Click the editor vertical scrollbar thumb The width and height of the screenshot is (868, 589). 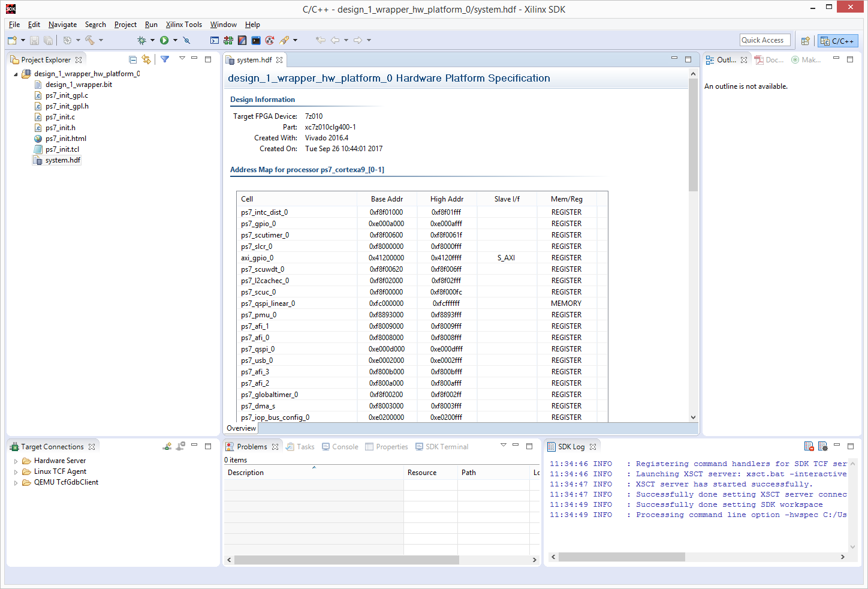click(x=694, y=135)
